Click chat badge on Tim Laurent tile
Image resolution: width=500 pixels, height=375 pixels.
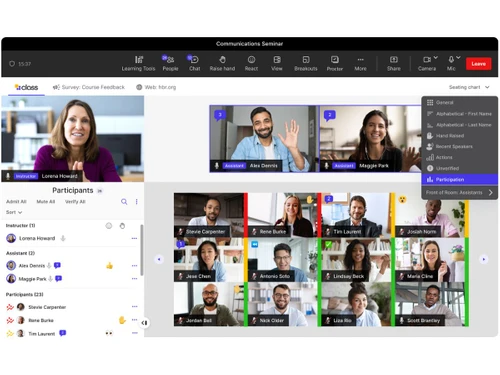pyautogui.click(x=329, y=199)
